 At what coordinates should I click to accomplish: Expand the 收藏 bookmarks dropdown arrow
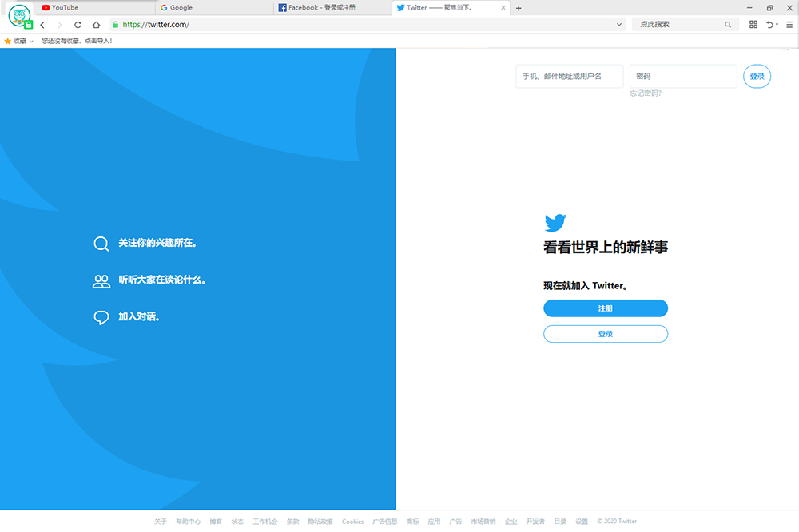tap(31, 42)
